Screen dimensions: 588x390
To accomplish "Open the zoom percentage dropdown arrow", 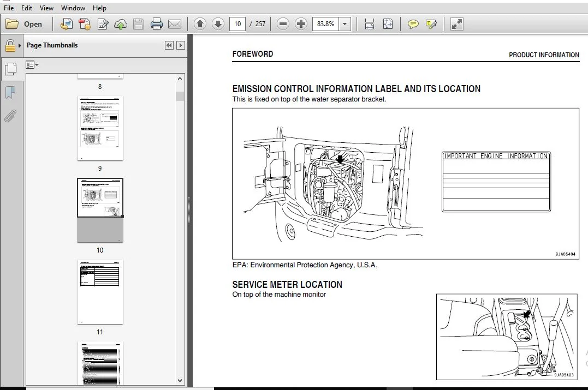I will (345, 24).
